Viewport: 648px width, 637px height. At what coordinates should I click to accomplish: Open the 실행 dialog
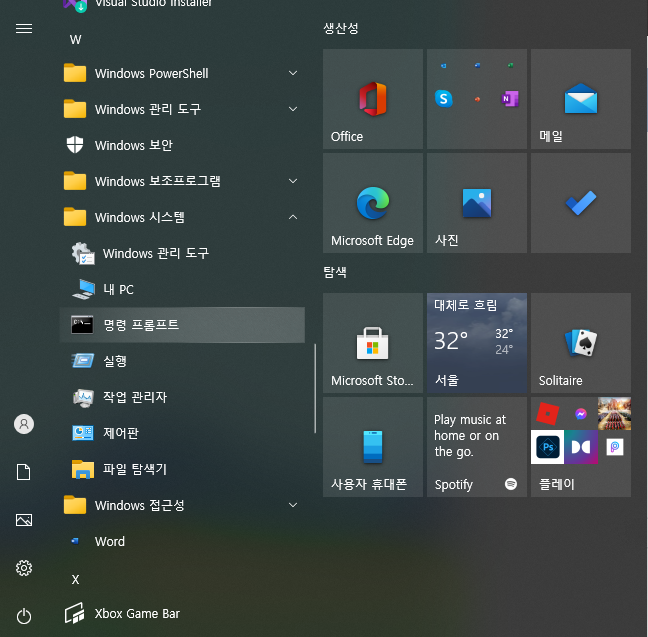(x=182, y=361)
